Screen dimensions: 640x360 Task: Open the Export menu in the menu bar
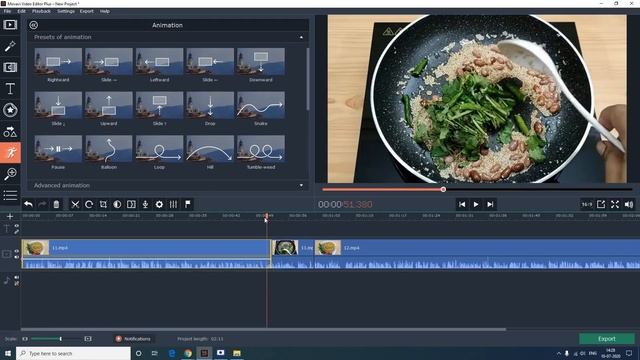pyautogui.click(x=87, y=11)
